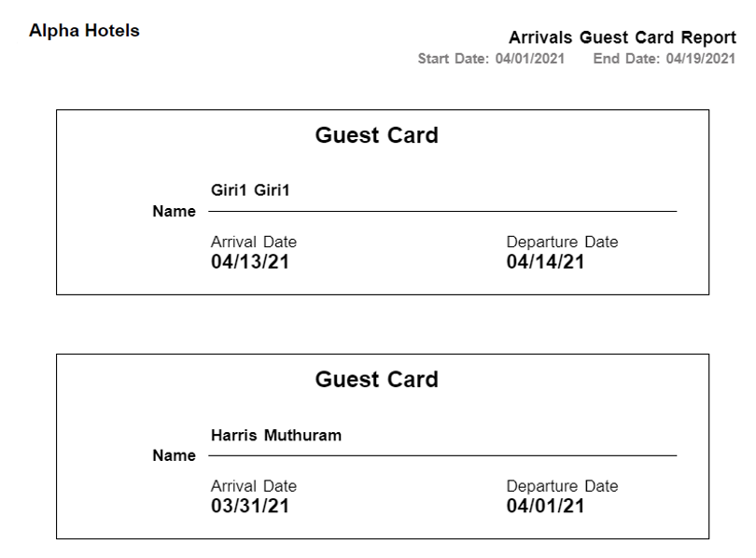Click the guest name Harris Muthuram
The height and width of the screenshot is (558, 756).
(276, 436)
